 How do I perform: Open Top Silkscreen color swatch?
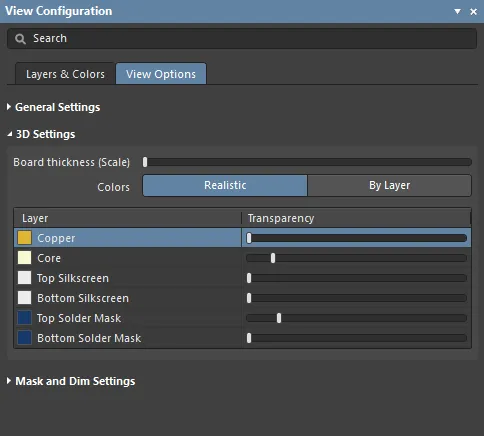[24, 278]
